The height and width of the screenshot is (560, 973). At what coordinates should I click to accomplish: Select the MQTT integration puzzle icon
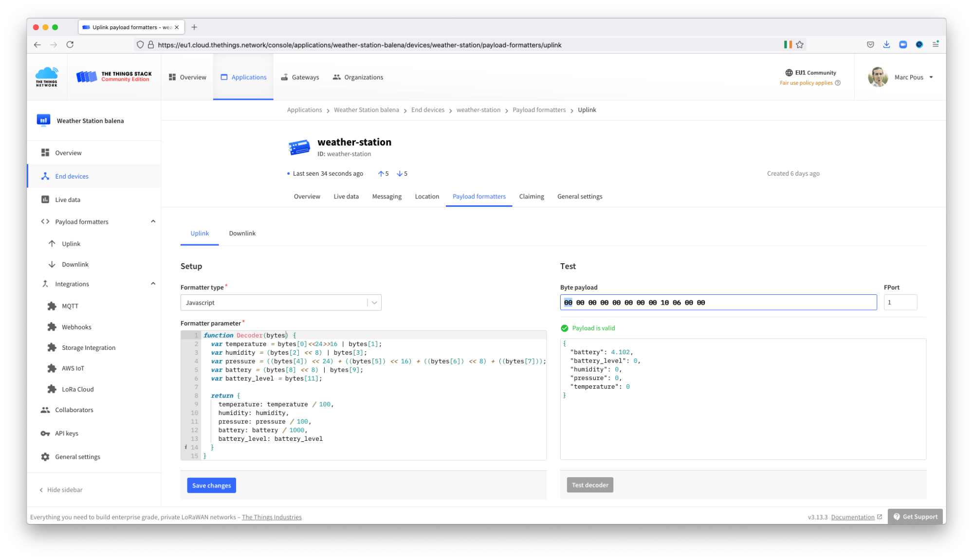click(x=53, y=306)
